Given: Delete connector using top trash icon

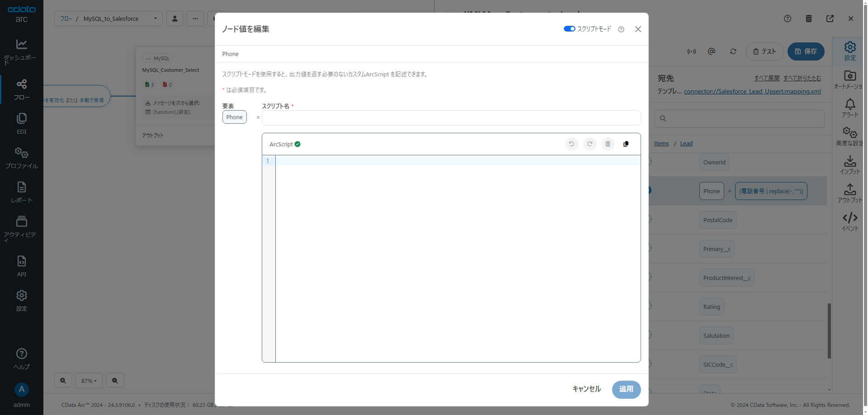Looking at the screenshot, I should (809, 19).
